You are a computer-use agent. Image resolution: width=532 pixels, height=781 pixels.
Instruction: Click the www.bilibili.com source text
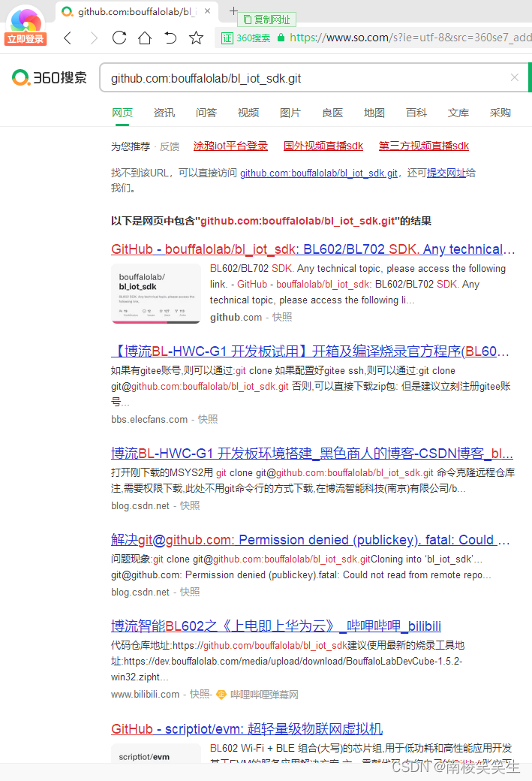pyautogui.click(x=146, y=695)
